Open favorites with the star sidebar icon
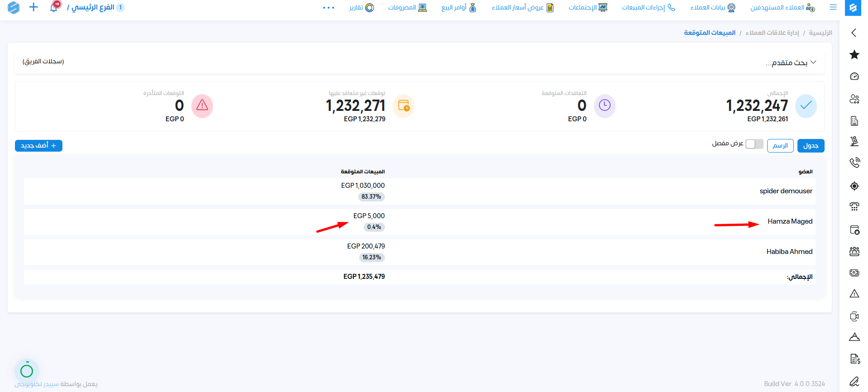The height and width of the screenshot is (392, 868). point(854,55)
